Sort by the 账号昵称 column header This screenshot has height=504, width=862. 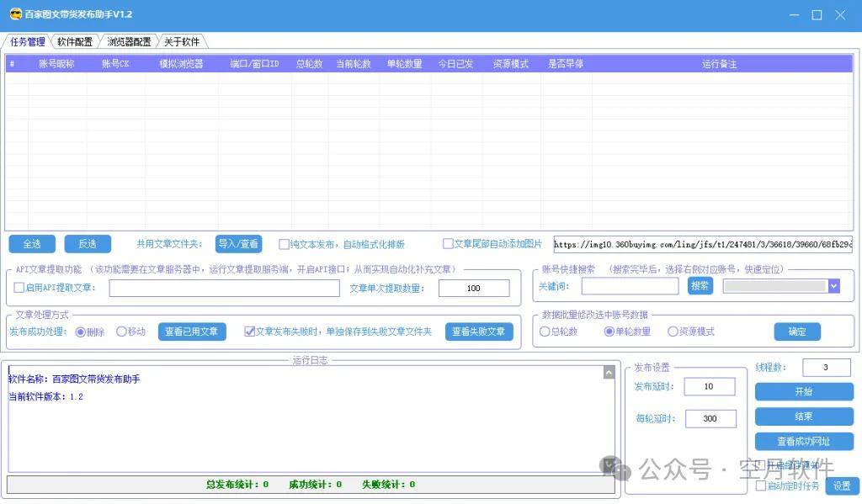57,64
